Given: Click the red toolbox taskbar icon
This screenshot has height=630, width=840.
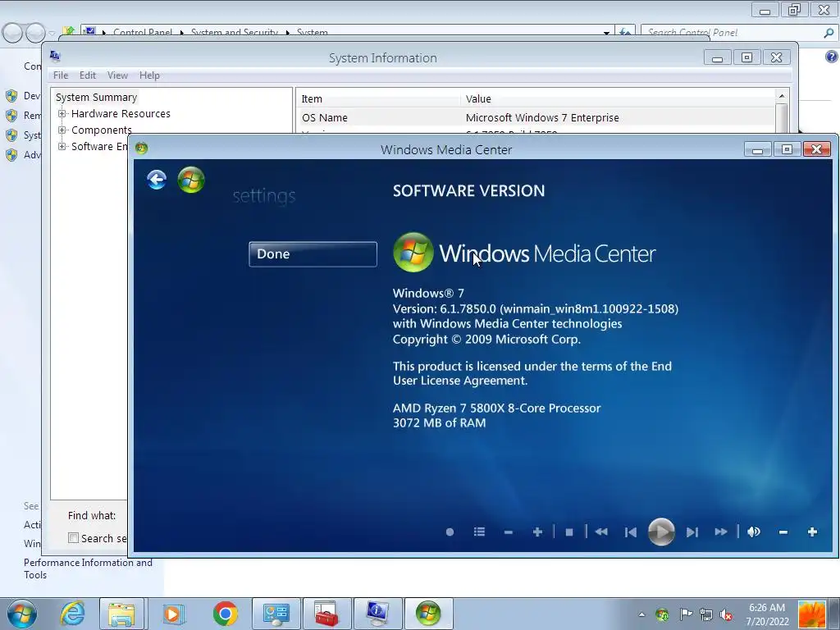Looking at the screenshot, I should pyautogui.click(x=326, y=614).
